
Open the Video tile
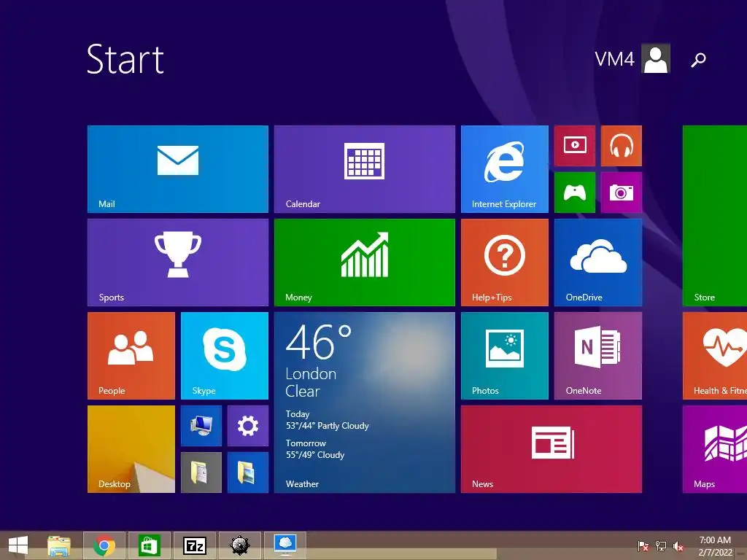click(x=575, y=146)
